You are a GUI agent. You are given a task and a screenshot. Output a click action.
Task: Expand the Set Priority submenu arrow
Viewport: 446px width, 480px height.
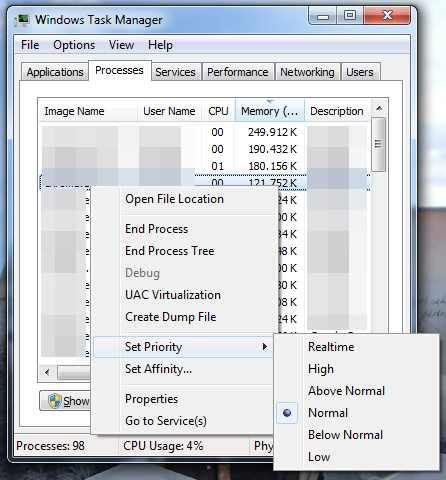265,347
